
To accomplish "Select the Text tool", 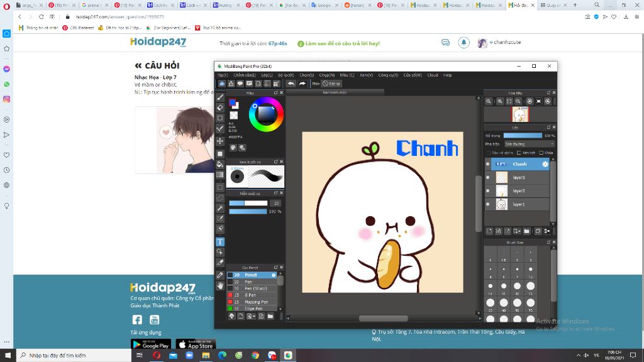I will (x=220, y=242).
